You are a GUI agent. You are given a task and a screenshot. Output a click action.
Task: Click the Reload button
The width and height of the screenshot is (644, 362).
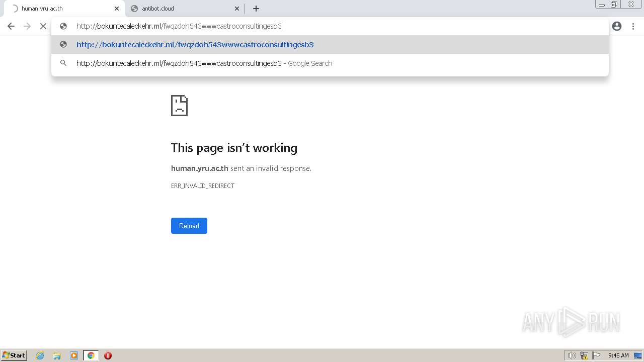[x=189, y=226]
